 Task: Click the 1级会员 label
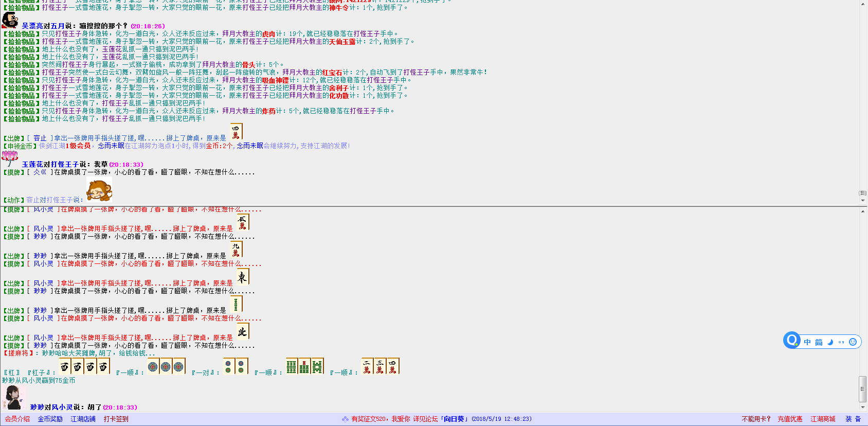click(78, 146)
